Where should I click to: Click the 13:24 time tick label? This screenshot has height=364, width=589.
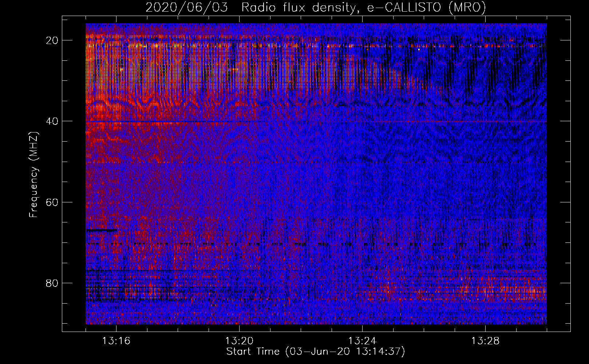(x=362, y=341)
